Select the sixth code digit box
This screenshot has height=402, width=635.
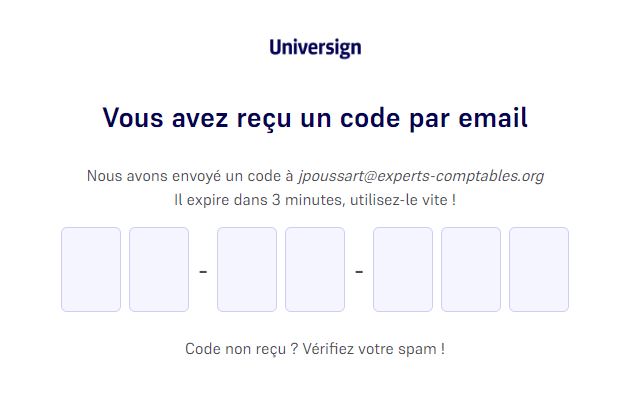pos(471,269)
